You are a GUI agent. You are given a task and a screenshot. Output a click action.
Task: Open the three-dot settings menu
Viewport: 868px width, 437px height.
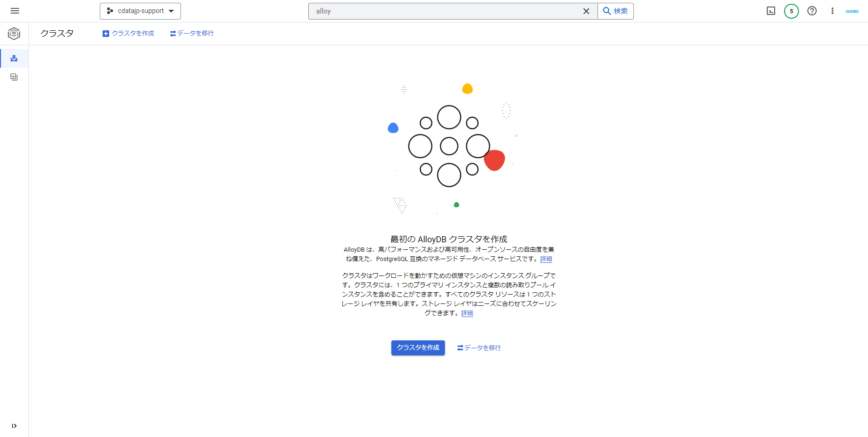pos(833,11)
